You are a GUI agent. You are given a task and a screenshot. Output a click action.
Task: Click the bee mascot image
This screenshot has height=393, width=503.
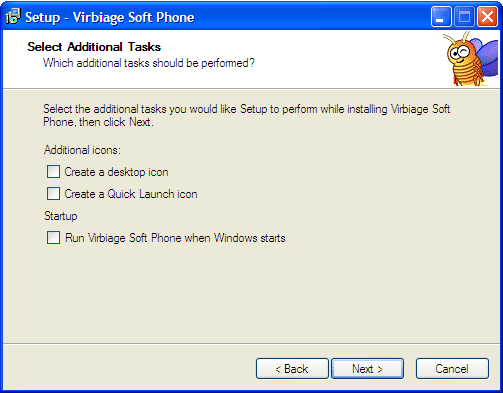(x=470, y=59)
